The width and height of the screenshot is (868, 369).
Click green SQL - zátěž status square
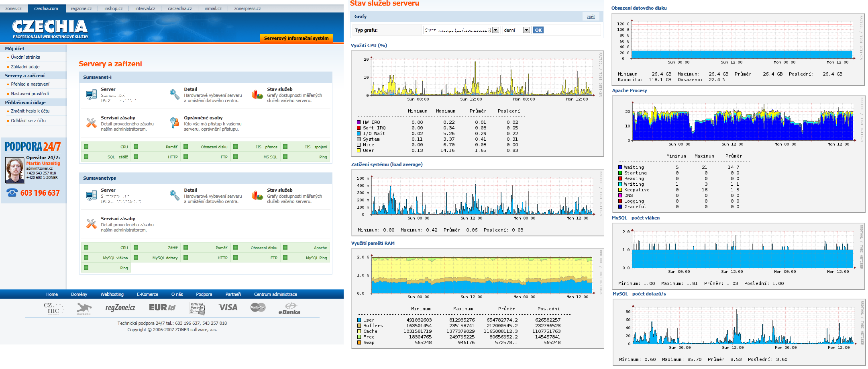(x=86, y=157)
